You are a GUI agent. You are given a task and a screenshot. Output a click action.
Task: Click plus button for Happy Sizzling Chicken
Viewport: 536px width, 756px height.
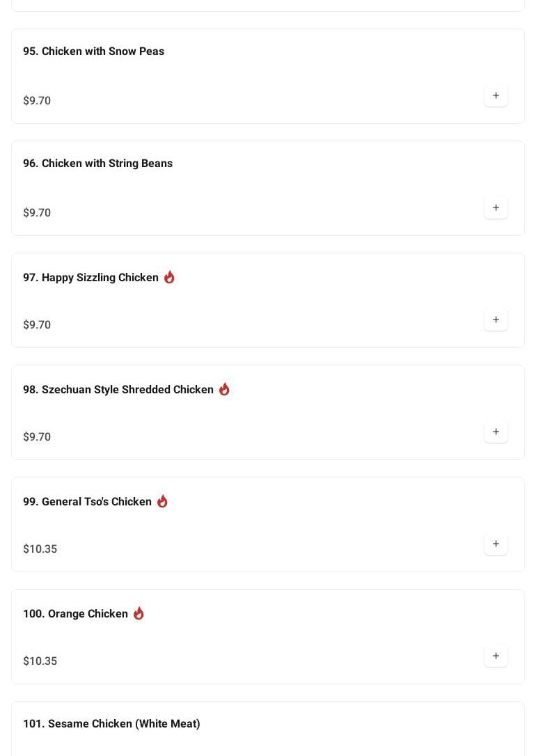496,320
